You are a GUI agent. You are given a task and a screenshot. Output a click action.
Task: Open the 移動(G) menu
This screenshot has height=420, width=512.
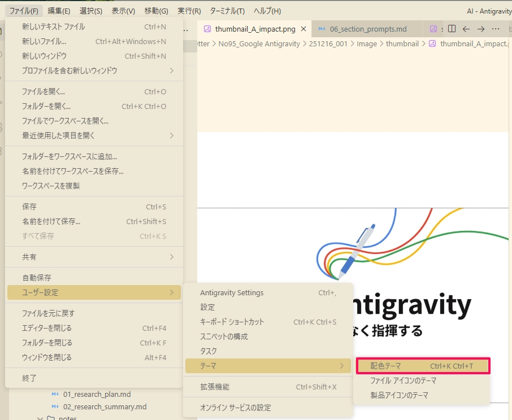(156, 11)
